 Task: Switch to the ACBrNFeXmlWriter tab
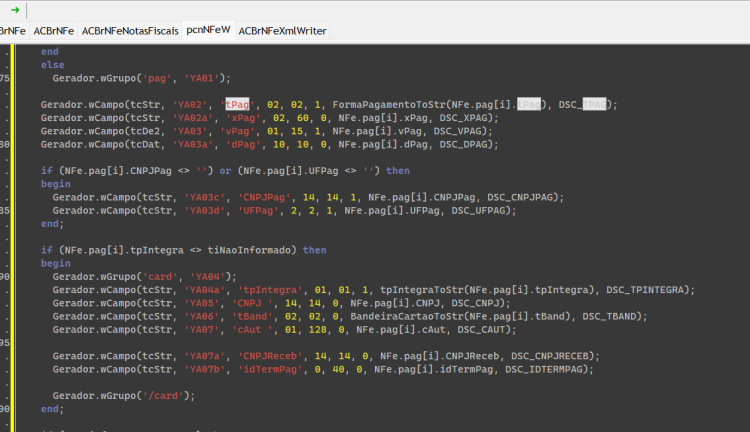click(x=282, y=31)
